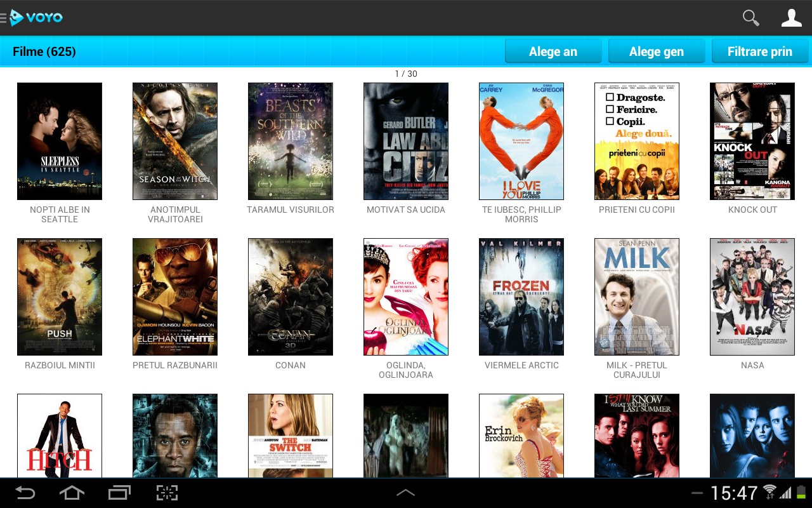
Task: Open the Oglinda Oglinjoara poster
Action: tap(406, 297)
